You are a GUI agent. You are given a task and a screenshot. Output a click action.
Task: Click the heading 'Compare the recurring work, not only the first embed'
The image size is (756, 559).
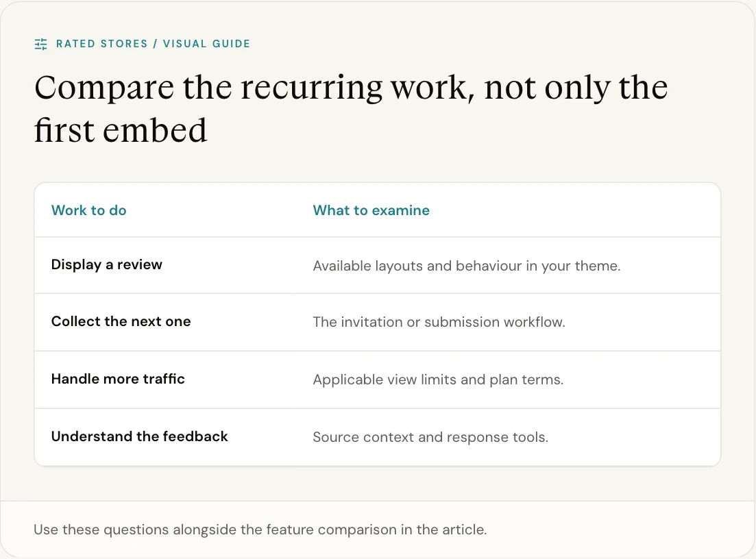click(x=351, y=109)
